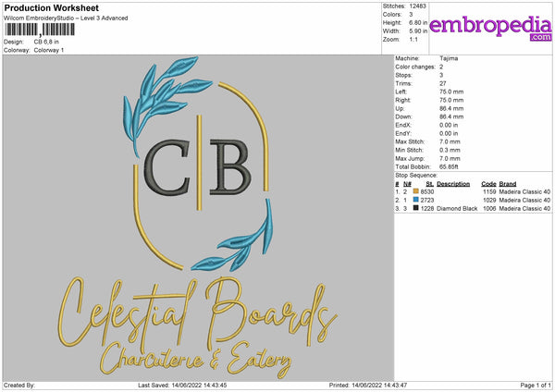Click the 'EndX: 0.00 in' entry
Viewport: 555px width, 392px height.
(x=426, y=125)
